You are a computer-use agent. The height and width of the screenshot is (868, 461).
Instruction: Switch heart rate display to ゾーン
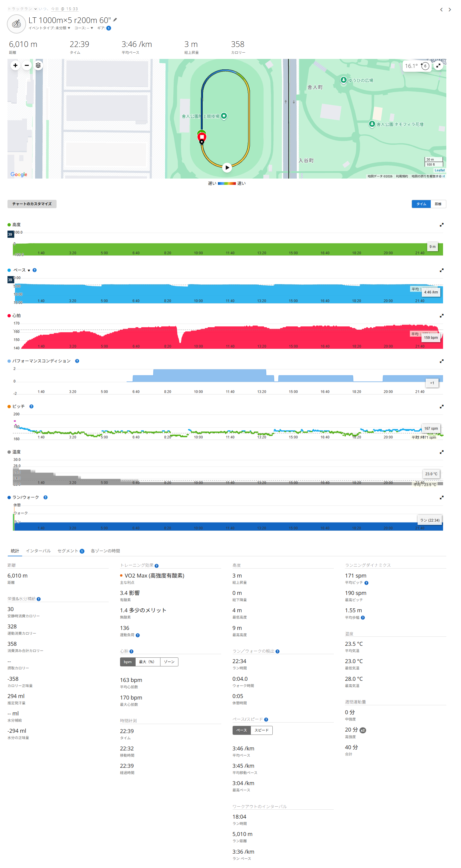click(x=169, y=662)
